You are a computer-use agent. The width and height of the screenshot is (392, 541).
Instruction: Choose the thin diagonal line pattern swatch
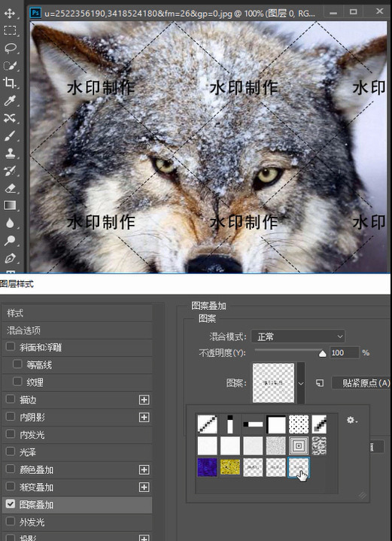click(208, 424)
